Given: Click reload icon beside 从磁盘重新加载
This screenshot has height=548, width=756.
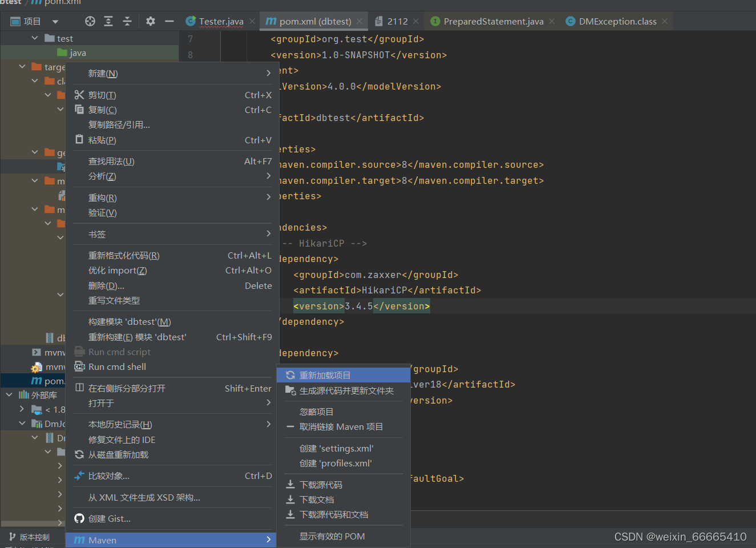Looking at the screenshot, I should pos(79,455).
